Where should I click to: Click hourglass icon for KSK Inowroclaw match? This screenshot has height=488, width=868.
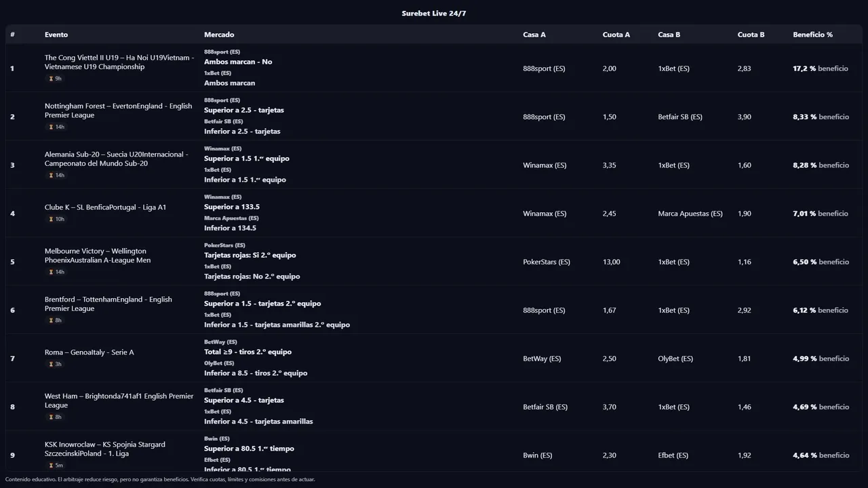point(51,466)
